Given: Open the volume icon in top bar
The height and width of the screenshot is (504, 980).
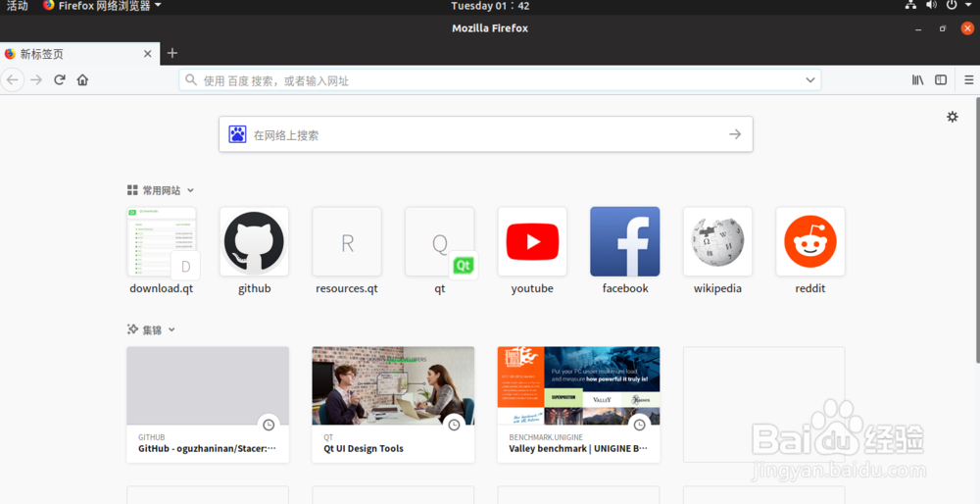Looking at the screenshot, I should pos(931,6).
